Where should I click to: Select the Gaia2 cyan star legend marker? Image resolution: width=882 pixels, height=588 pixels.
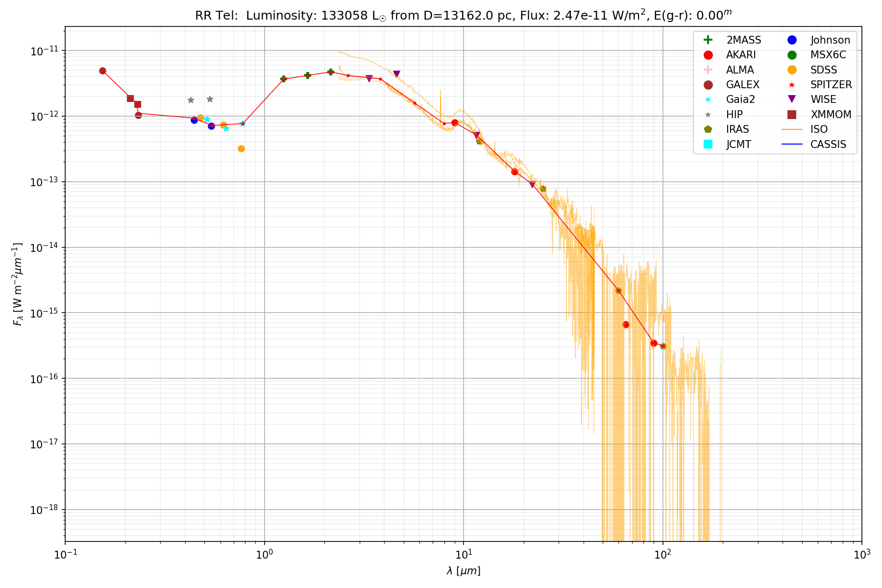point(708,99)
